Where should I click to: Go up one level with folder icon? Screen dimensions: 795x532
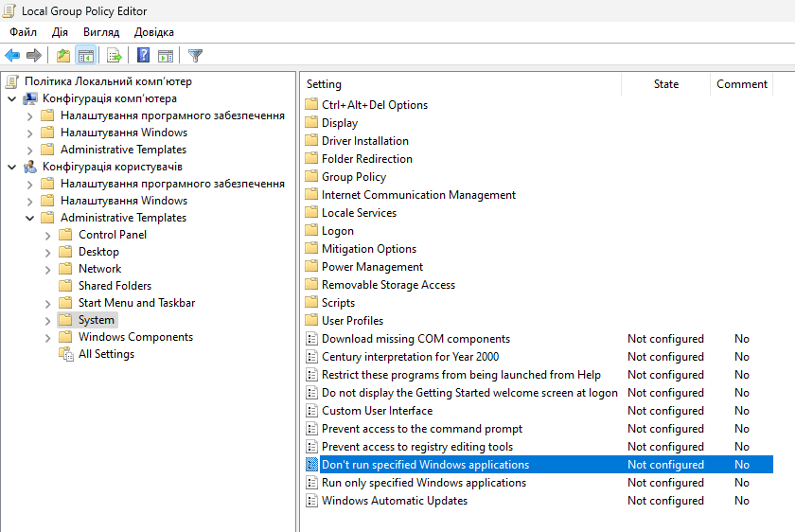[62, 56]
